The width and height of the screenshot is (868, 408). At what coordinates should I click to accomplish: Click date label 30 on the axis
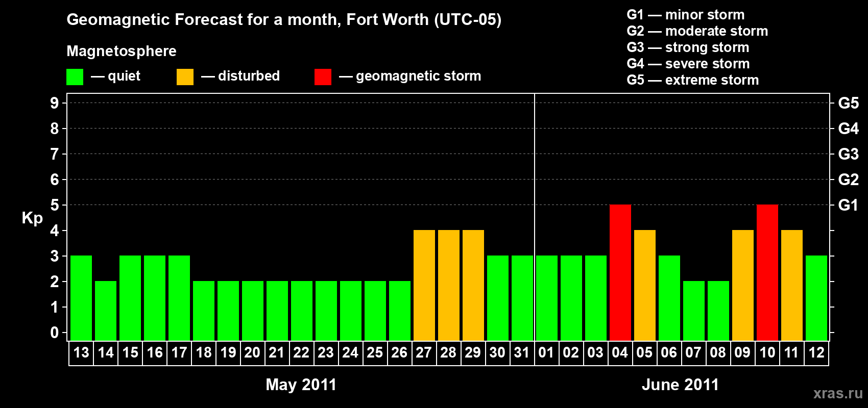(497, 352)
